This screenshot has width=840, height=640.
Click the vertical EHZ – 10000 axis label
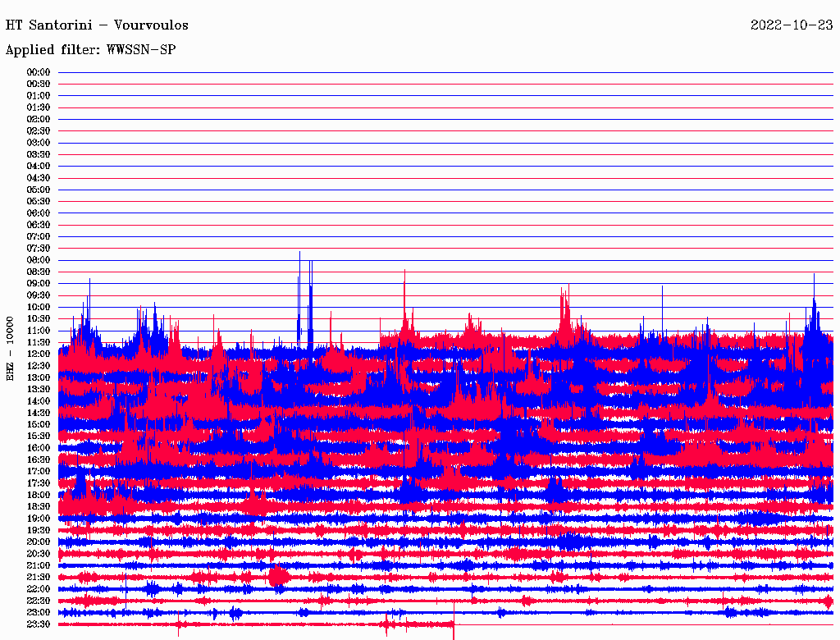click(11, 348)
